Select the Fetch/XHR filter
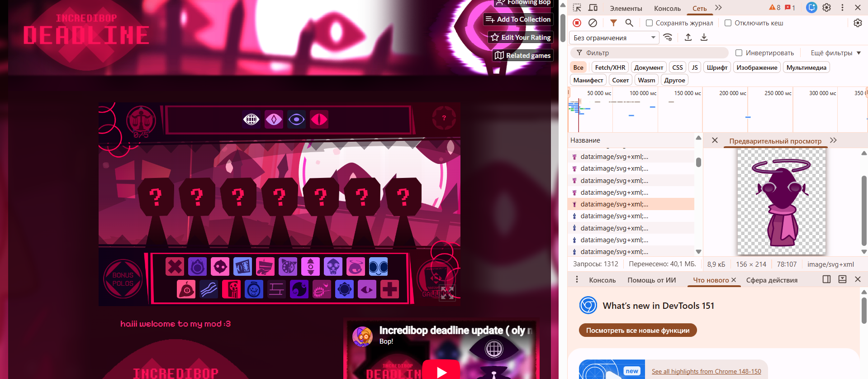The width and height of the screenshot is (868, 379). pos(610,67)
